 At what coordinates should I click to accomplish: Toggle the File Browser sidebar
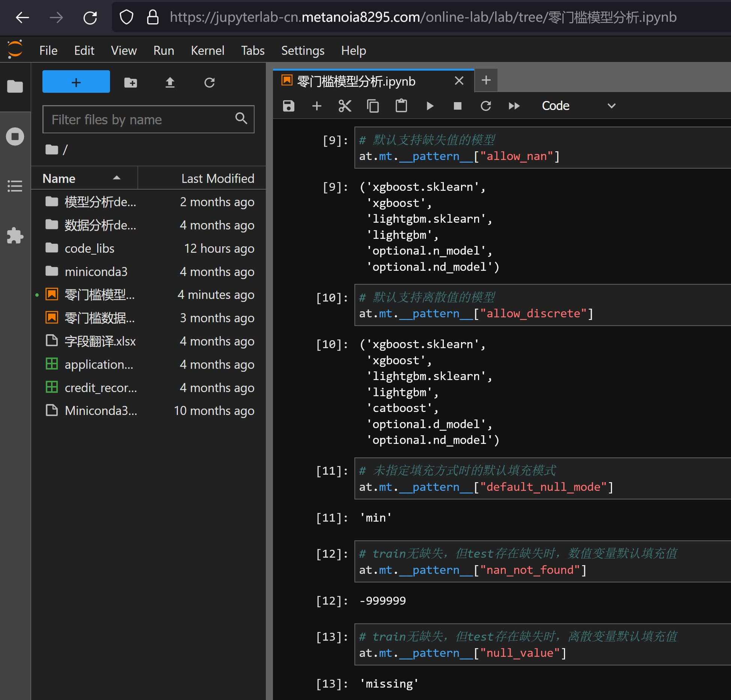15,86
